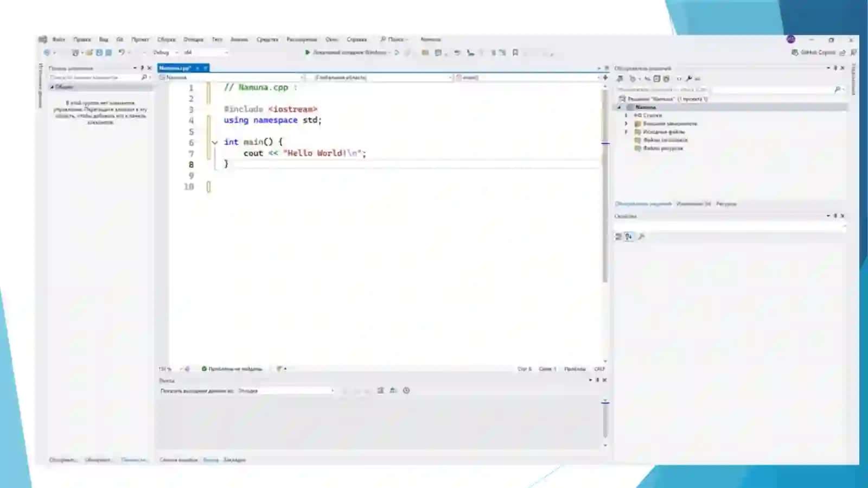Close the Namuna.cpp tab
The width and height of the screenshot is (868, 488).
206,68
